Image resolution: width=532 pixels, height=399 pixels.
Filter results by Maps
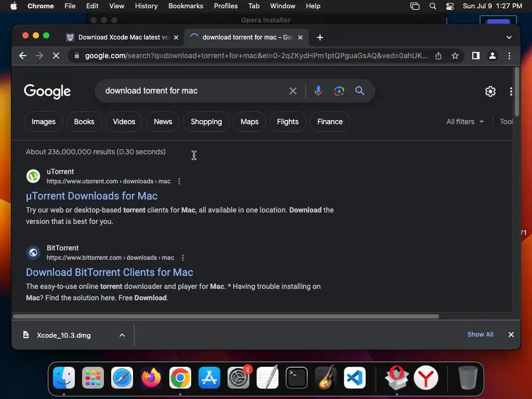coord(249,122)
